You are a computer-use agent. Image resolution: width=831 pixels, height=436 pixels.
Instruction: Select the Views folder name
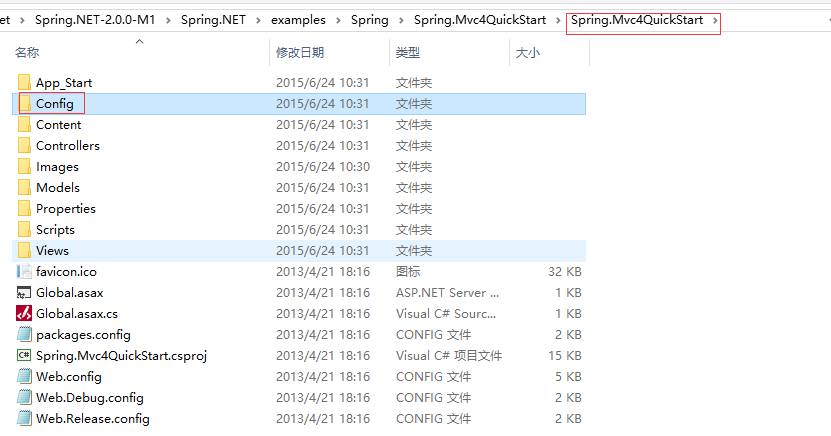point(52,251)
